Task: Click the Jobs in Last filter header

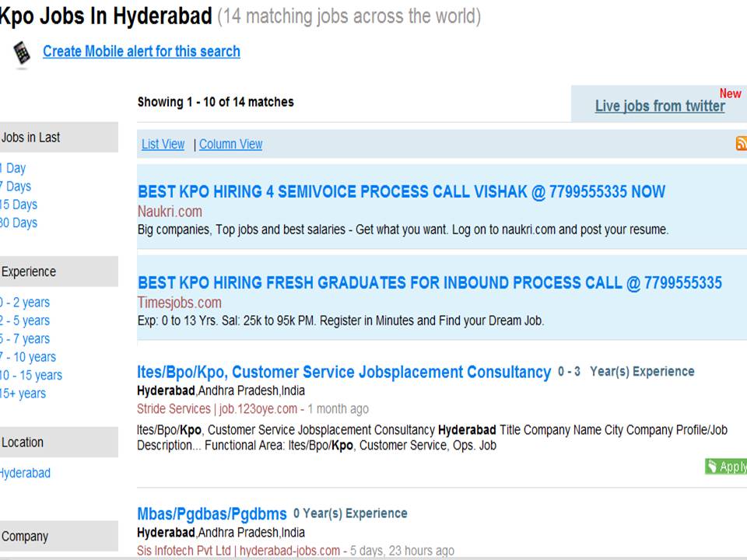Action: click(59, 137)
